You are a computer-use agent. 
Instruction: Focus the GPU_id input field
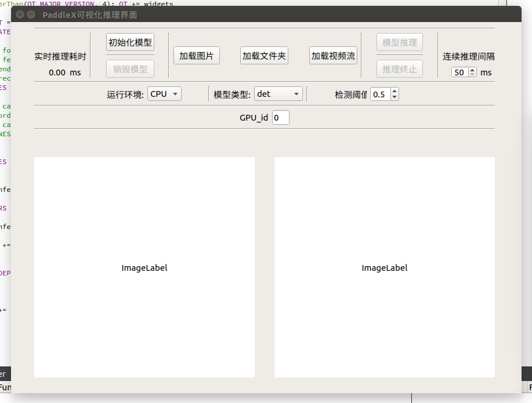pos(280,118)
